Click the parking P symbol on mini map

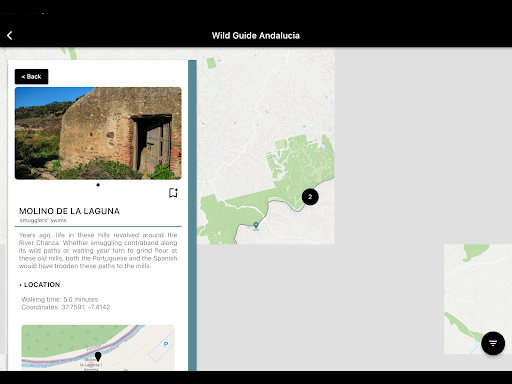click(x=166, y=344)
